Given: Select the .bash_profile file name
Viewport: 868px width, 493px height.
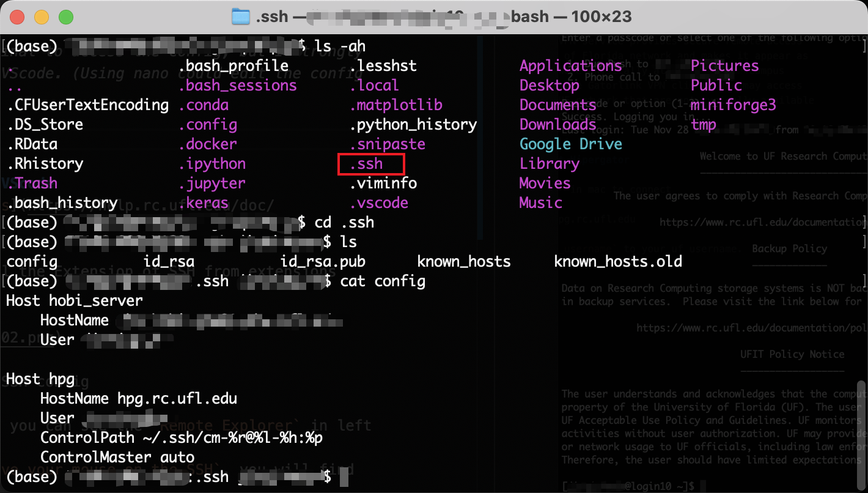Looking at the screenshot, I should (x=234, y=65).
